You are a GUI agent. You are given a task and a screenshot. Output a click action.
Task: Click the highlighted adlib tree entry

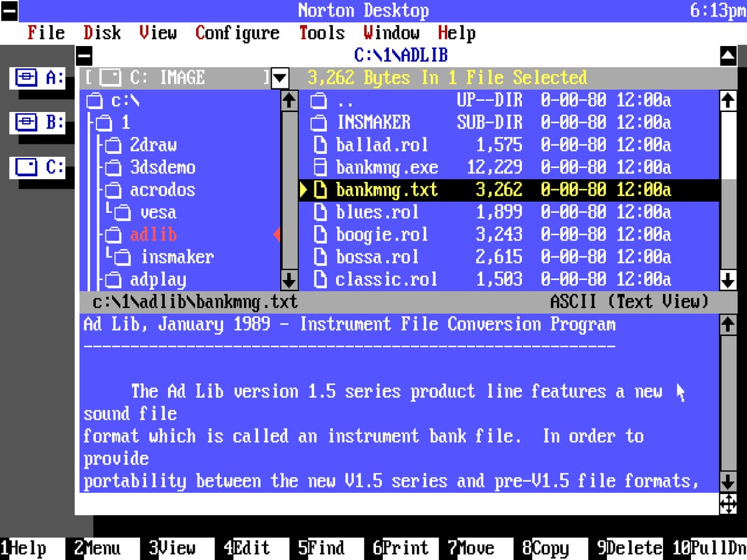[153, 235]
